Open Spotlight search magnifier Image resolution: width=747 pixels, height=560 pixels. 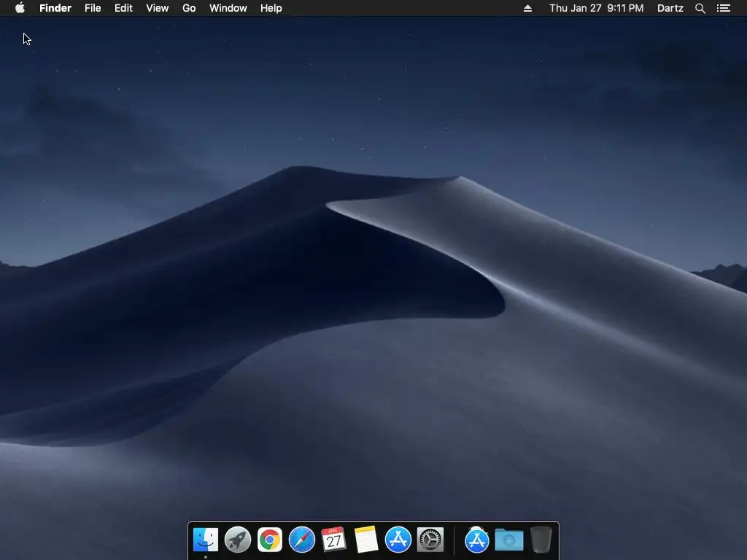point(700,8)
